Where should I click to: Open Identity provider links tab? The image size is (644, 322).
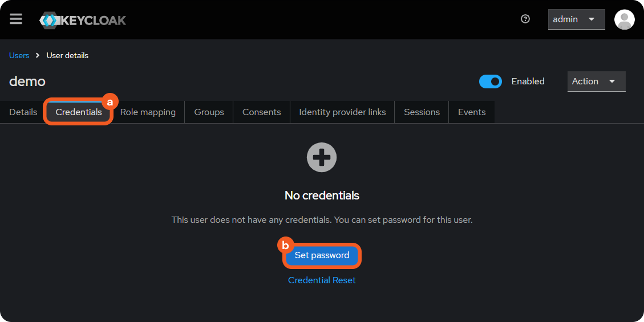pos(342,112)
